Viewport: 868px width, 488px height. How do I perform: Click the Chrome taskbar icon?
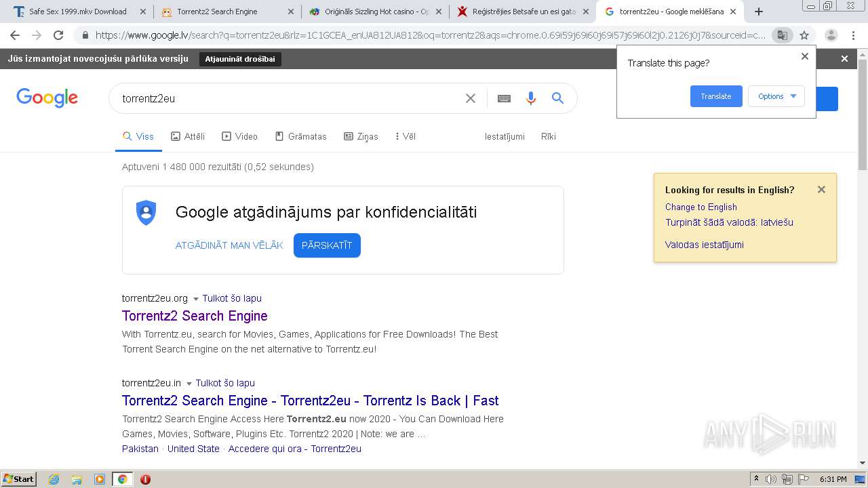point(122,479)
